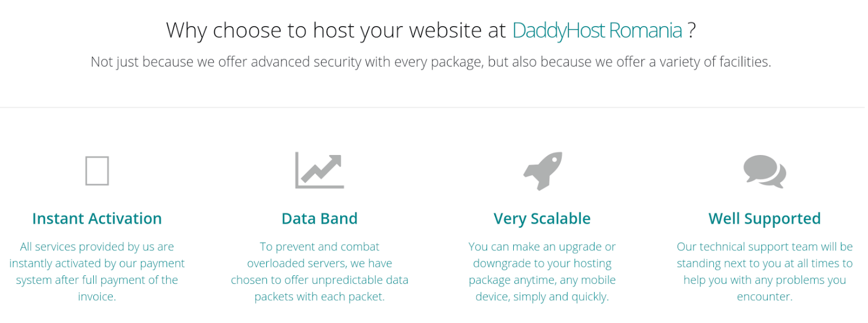Click the advanced security subtitle sentence
Screen dimensions: 868x323
431,62
